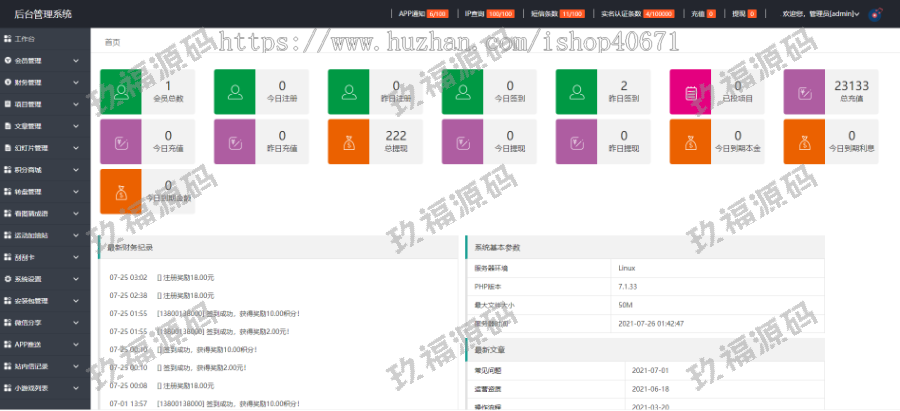Click the purple 总充值 icon tile
This screenshot has height=411, width=900.
click(x=804, y=93)
